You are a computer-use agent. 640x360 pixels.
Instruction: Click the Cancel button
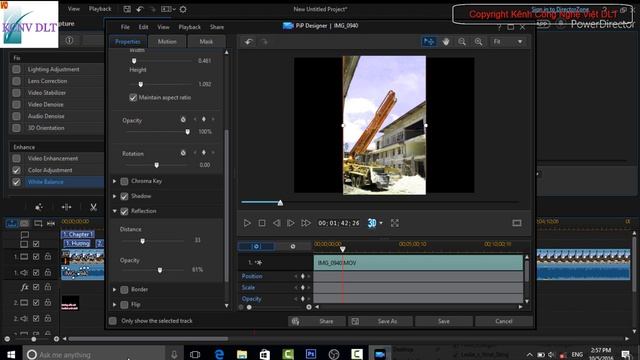[504, 321]
